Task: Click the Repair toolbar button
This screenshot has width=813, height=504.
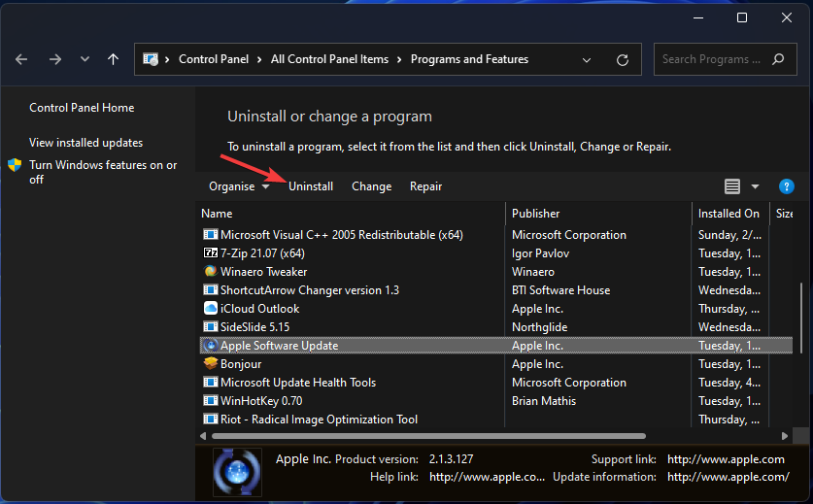Action: tap(425, 186)
